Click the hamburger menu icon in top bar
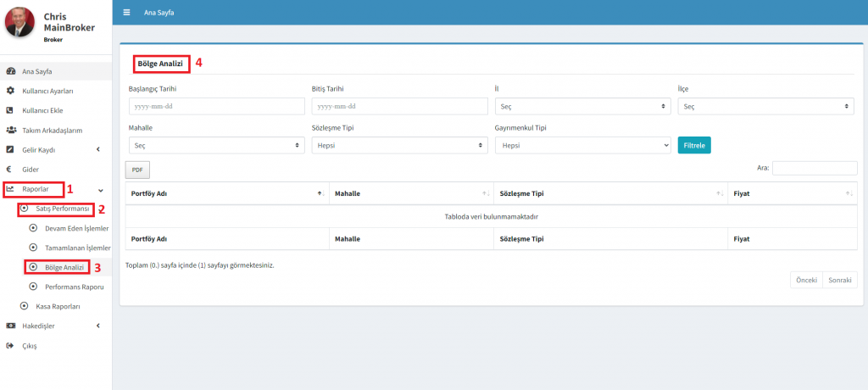Screen dimensions: 868x390 pyautogui.click(x=126, y=13)
